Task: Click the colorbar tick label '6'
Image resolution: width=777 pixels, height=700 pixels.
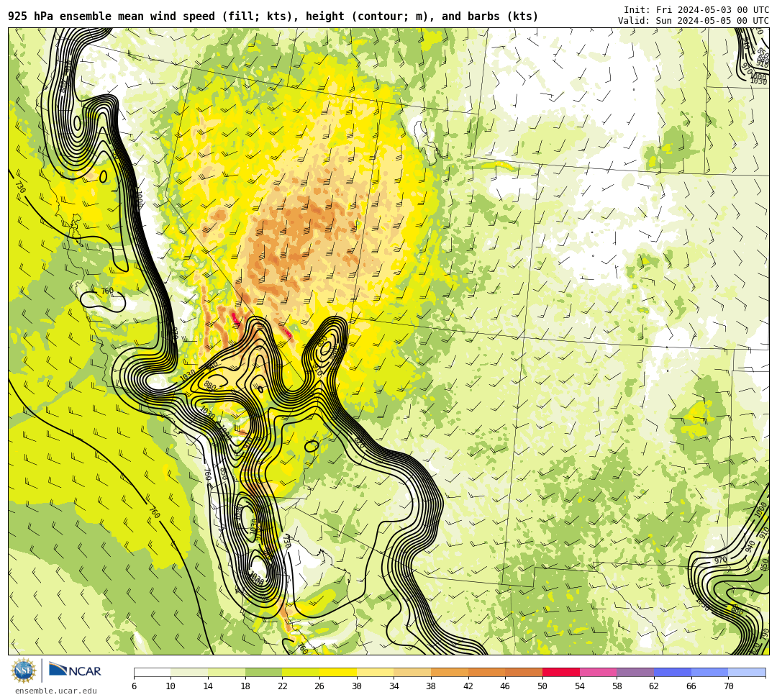Action: pos(134,686)
